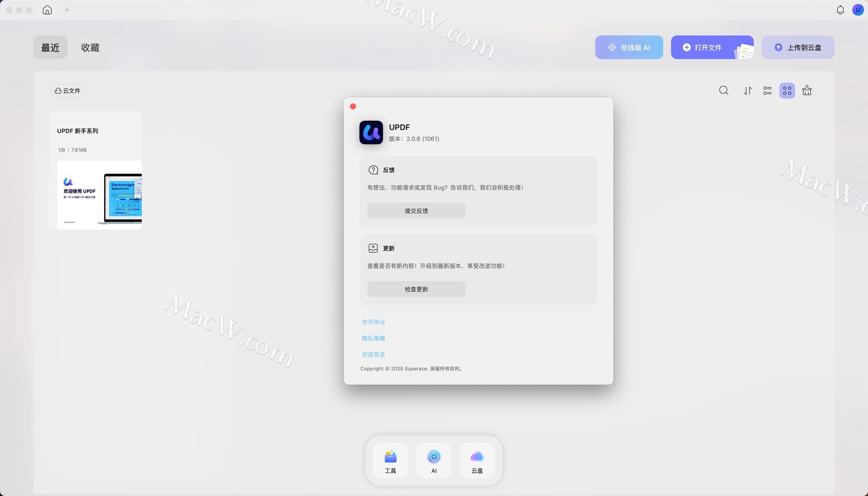Filter by 云文件
The image size is (868, 496).
pos(68,91)
